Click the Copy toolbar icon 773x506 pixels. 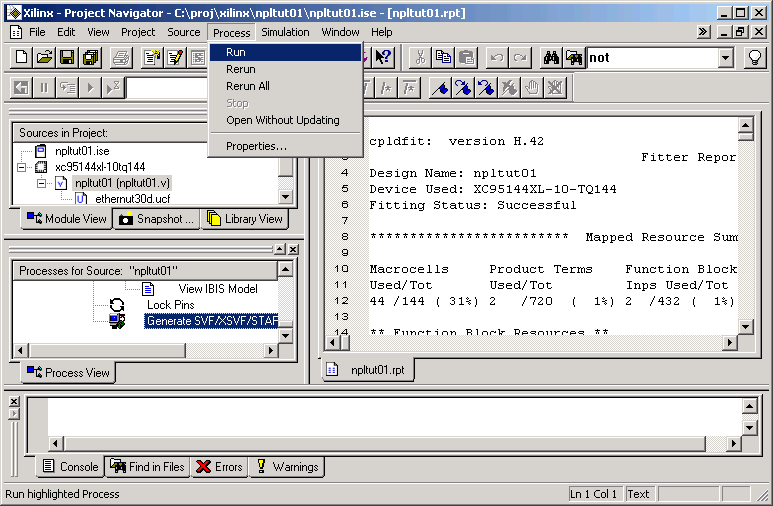coord(443,58)
